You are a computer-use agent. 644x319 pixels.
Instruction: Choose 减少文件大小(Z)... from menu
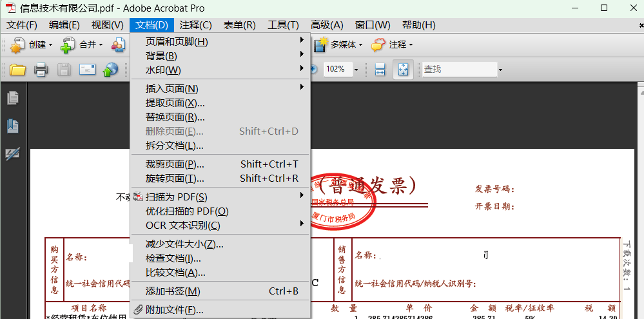[220, 244]
